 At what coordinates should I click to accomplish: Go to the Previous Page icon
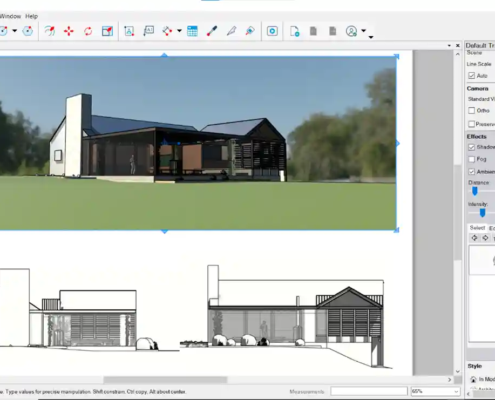(313, 31)
